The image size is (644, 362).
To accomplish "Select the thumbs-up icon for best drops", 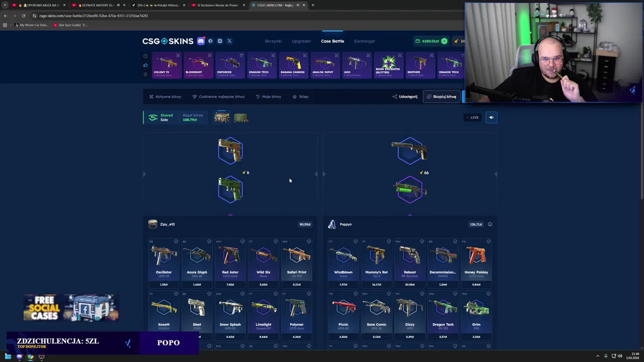I will pyautogui.click(x=145, y=65).
